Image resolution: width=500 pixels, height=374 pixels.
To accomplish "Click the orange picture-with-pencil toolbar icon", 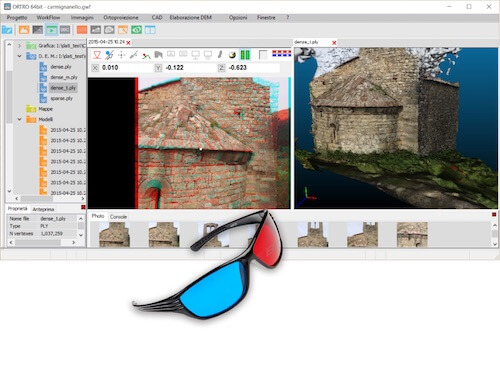I will [x=123, y=30].
